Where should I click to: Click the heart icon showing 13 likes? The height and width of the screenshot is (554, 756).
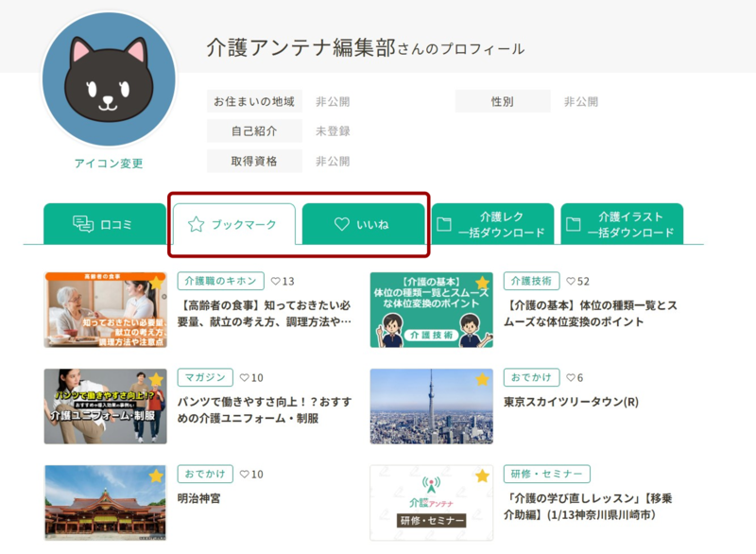(x=275, y=281)
